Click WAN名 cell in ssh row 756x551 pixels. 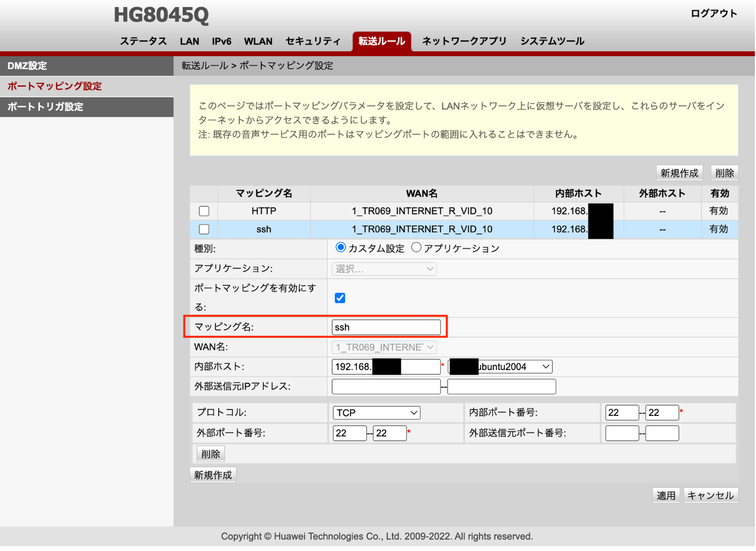pyautogui.click(x=422, y=229)
